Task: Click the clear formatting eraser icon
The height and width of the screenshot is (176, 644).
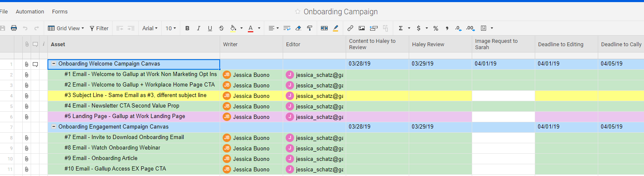Action: pyautogui.click(x=298, y=28)
